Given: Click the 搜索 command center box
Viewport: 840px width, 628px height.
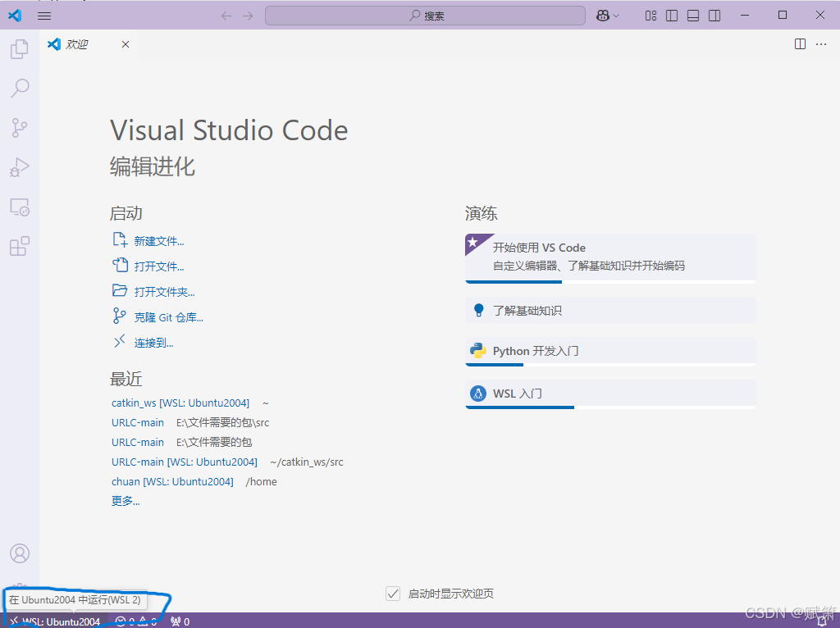Looking at the screenshot, I should (425, 16).
